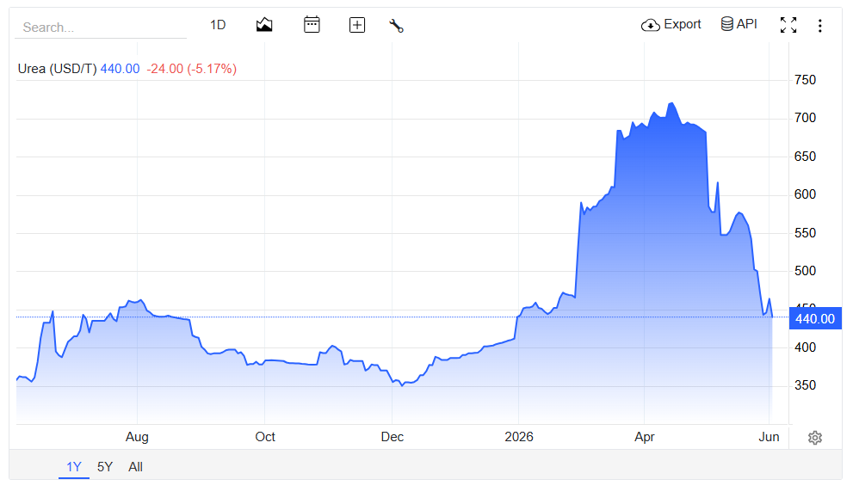This screenshot has height=504, width=853.
Task: Switch to the 5Y time range
Action: 105,467
